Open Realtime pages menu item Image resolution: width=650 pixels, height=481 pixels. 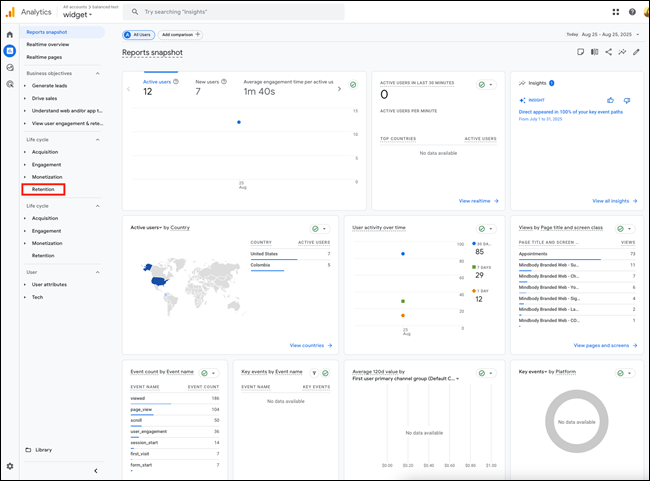pyautogui.click(x=44, y=57)
